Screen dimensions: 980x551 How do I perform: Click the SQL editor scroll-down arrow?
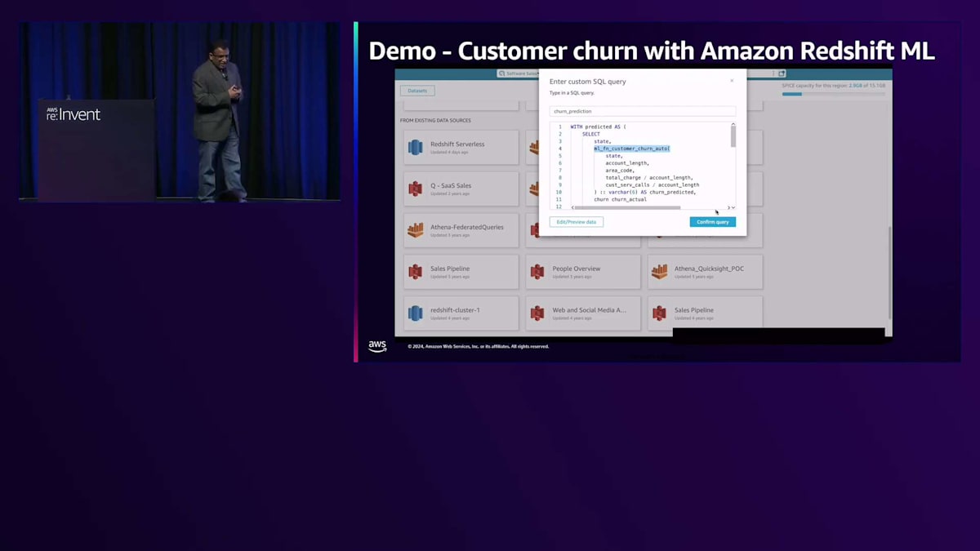tap(733, 207)
